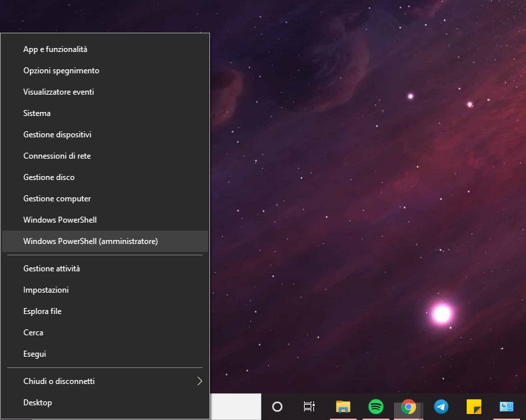The image size is (526, 420).
Task: Select 'Connessioni di rete'
Action: point(57,156)
